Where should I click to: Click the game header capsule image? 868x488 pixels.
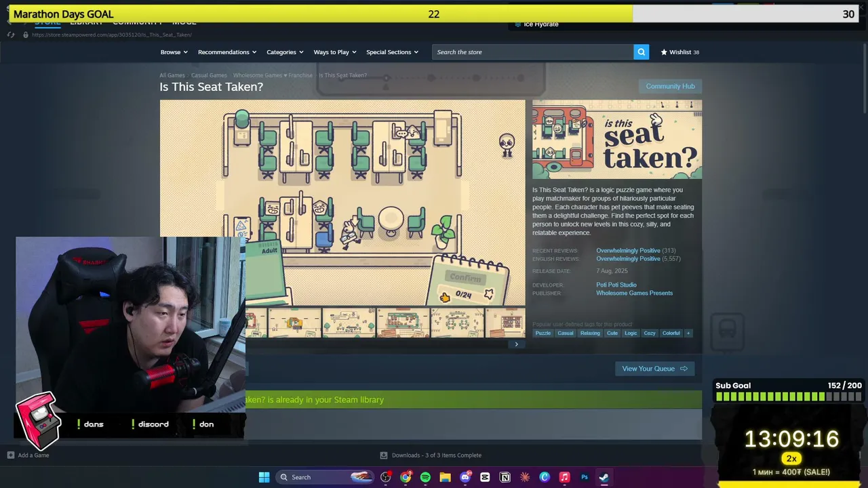click(x=617, y=140)
